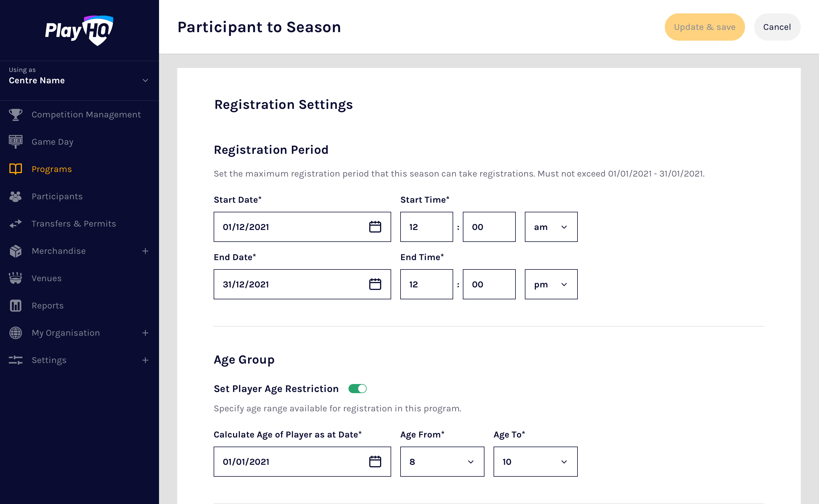This screenshot has width=819, height=504.
Task: Click the Venues stadium icon
Action: pyautogui.click(x=15, y=278)
